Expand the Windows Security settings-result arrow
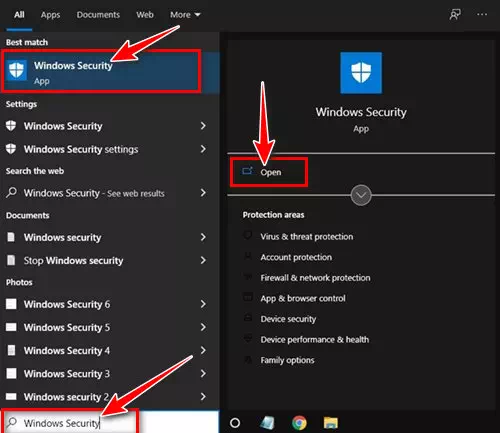Image resolution: width=500 pixels, height=433 pixels. tap(203, 126)
